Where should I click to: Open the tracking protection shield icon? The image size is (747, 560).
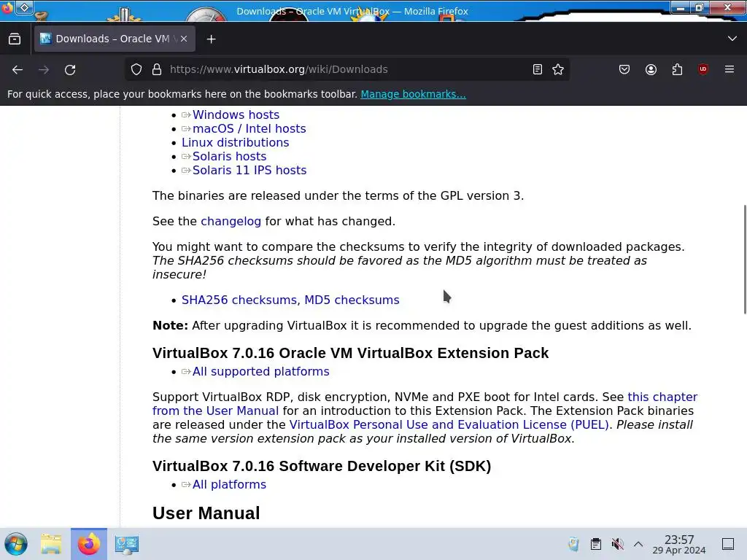(136, 69)
